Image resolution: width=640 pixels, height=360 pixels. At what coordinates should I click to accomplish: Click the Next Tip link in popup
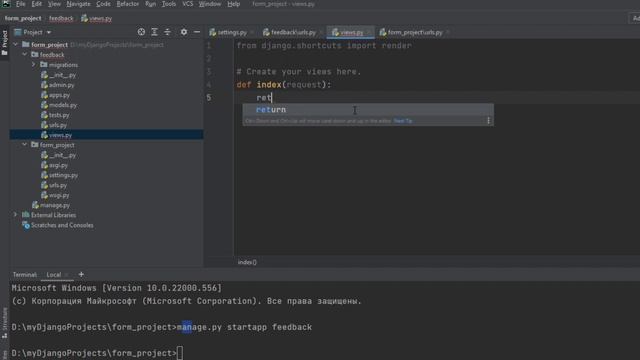click(x=403, y=121)
